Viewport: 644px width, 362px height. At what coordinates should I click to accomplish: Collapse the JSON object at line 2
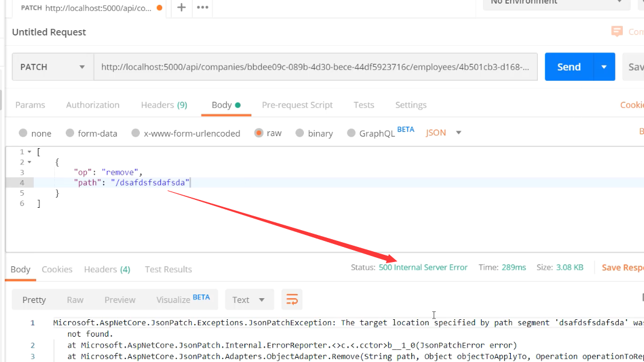(30, 163)
